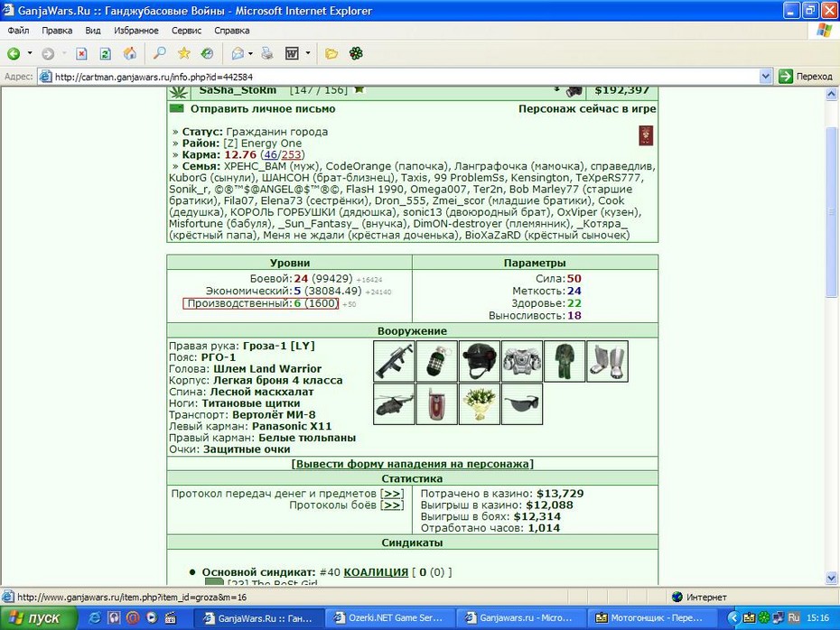Open the Land Warrior helmet image

pyautogui.click(x=480, y=361)
